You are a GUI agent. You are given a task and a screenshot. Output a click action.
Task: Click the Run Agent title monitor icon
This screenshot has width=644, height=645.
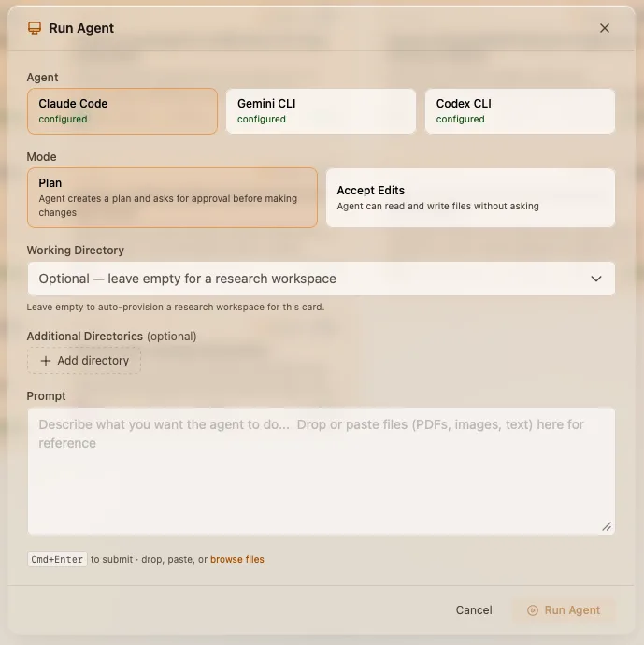click(35, 28)
